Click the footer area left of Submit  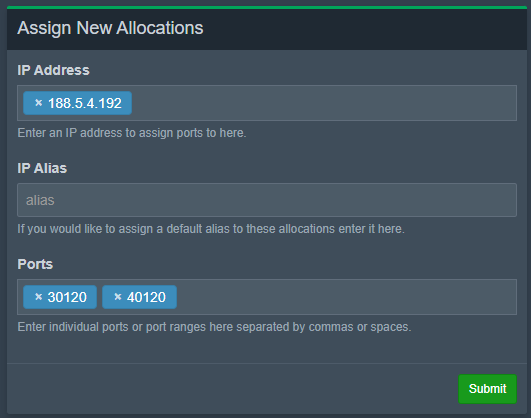pos(230,389)
